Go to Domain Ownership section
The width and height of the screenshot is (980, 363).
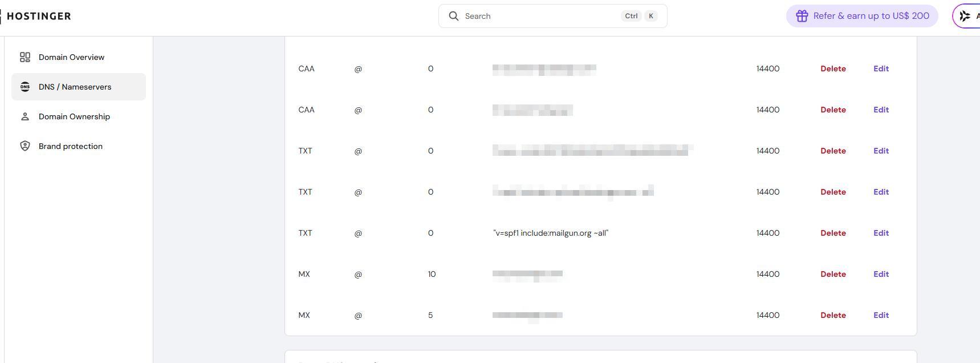pos(74,116)
